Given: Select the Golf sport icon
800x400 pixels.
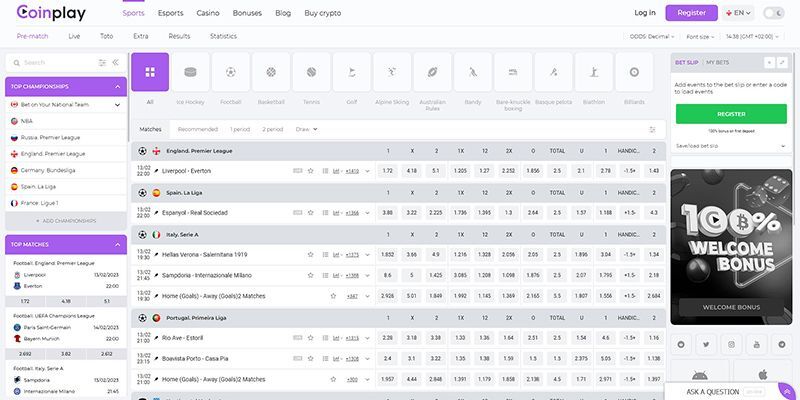Looking at the screenshot, I should click(x=352, y=72).
